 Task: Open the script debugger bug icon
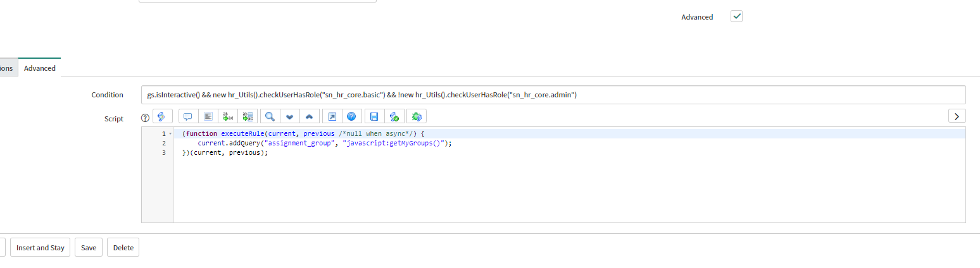click(417, 116)
